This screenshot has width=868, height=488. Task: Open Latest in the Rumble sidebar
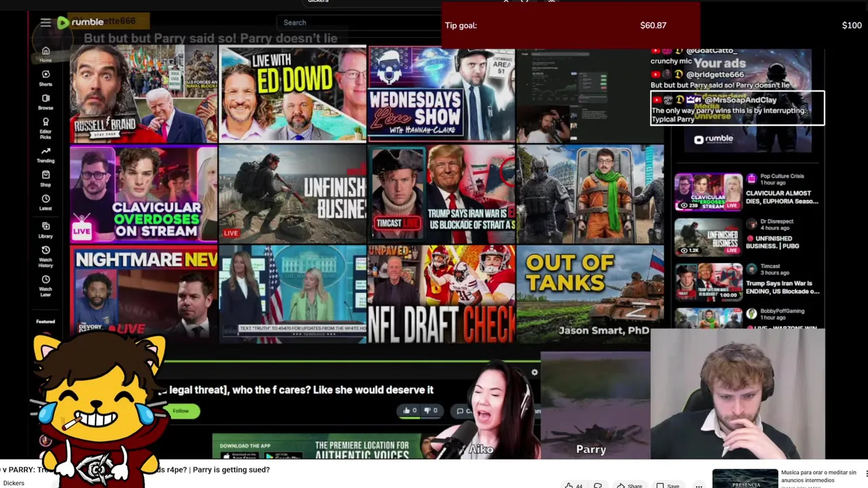click(x=45, y=203)
